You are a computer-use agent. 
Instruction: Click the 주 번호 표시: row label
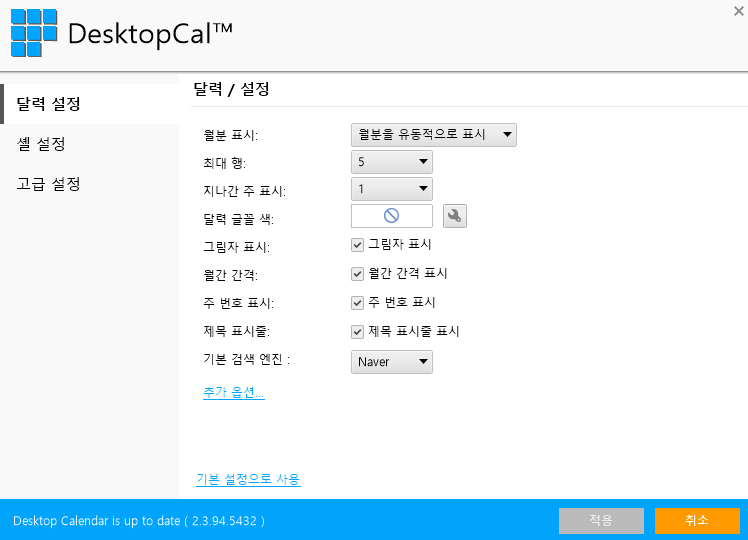239,303
